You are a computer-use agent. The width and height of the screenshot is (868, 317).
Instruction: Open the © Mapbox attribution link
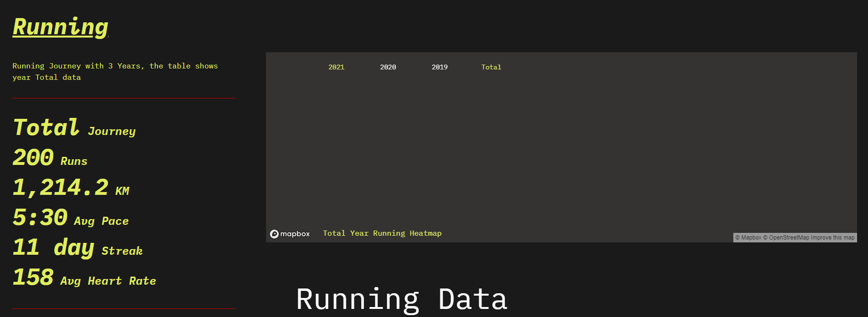(748, 238)
